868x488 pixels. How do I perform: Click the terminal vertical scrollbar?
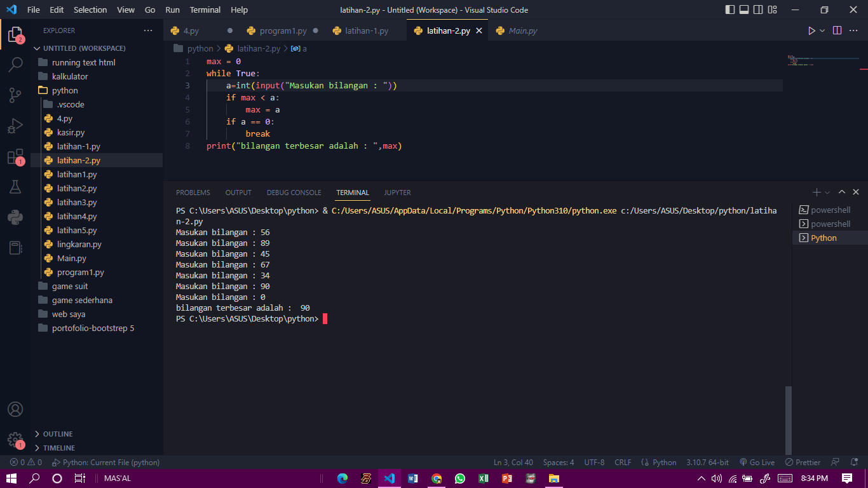[x=789, y=419]
